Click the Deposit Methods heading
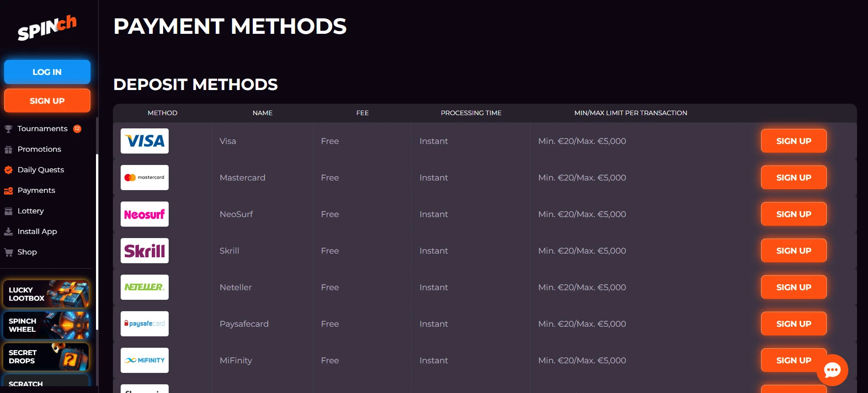The image size is (868, 393). [x=196, y=85]
